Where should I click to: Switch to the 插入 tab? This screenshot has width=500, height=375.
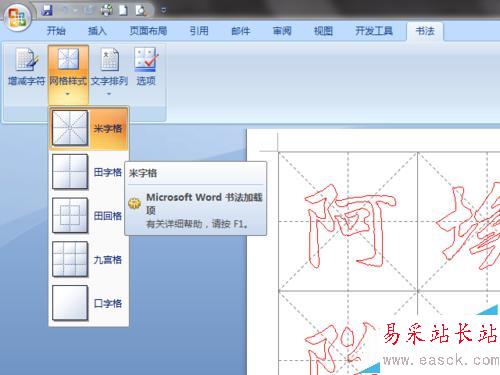coord(97,31)
